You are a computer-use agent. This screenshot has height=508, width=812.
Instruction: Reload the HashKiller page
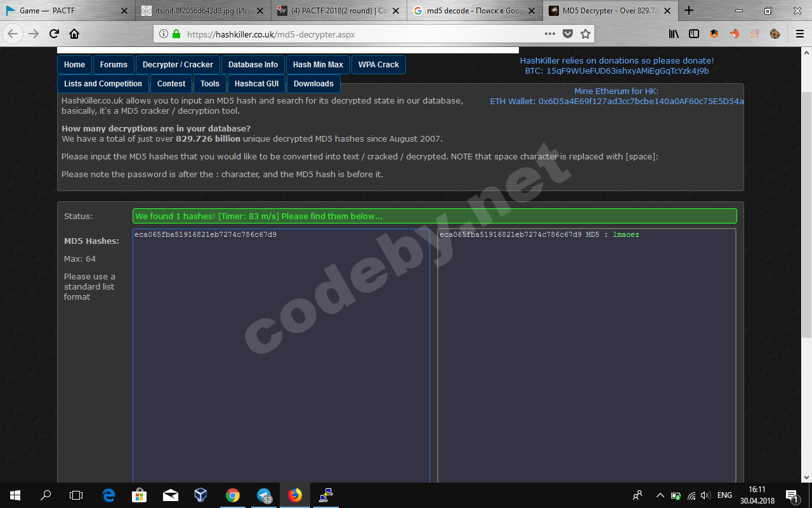click(55, 34)
